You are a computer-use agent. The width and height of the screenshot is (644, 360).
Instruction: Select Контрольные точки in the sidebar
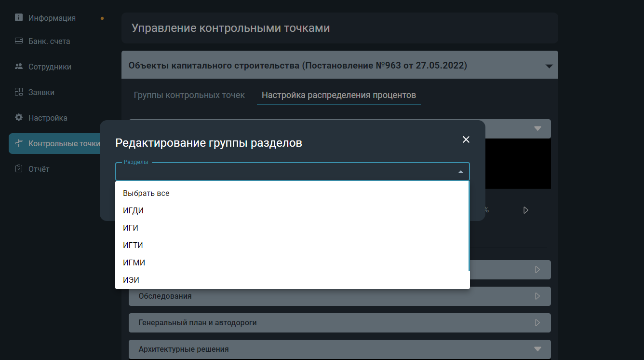tap(54, 143)
